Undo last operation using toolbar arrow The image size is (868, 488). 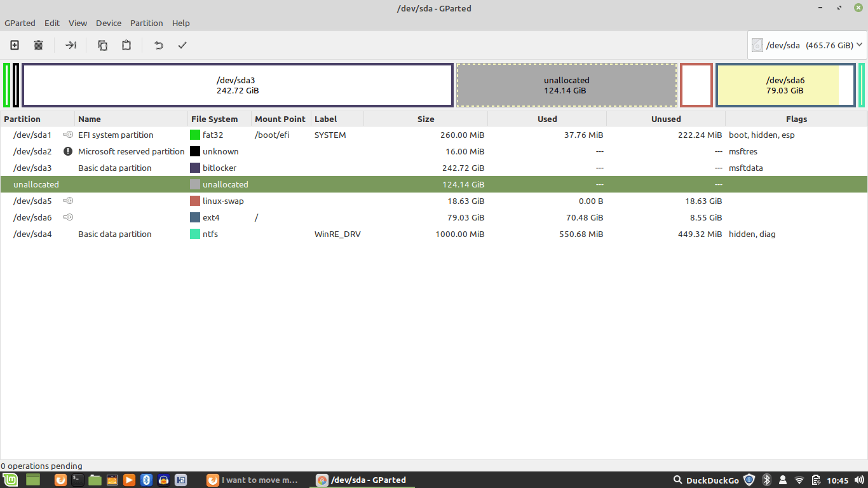click(159, 45)
